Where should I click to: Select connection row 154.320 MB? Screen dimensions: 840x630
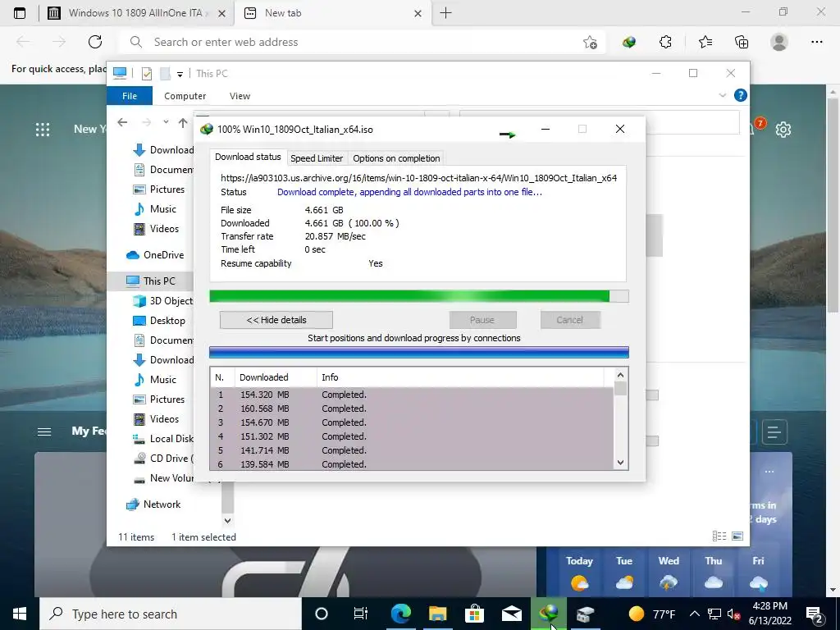coord(412,395)
